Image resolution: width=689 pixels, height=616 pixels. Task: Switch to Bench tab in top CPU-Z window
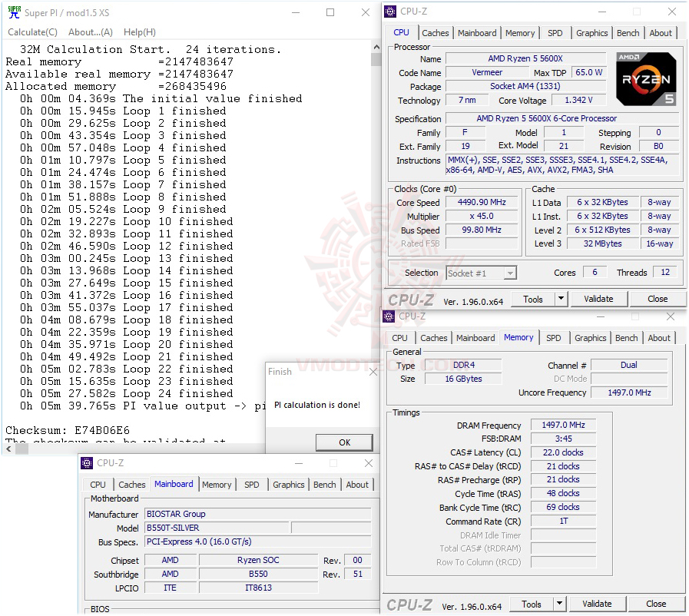628,33
